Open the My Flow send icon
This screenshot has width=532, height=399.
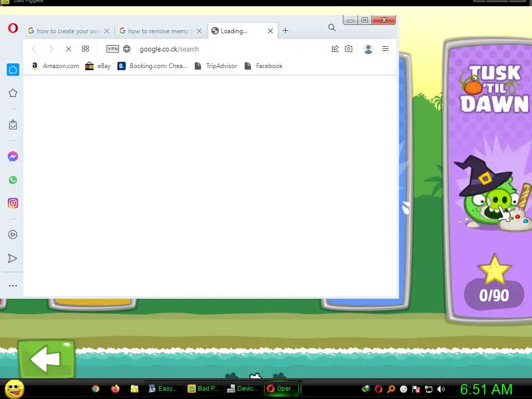tap(12, 259)
